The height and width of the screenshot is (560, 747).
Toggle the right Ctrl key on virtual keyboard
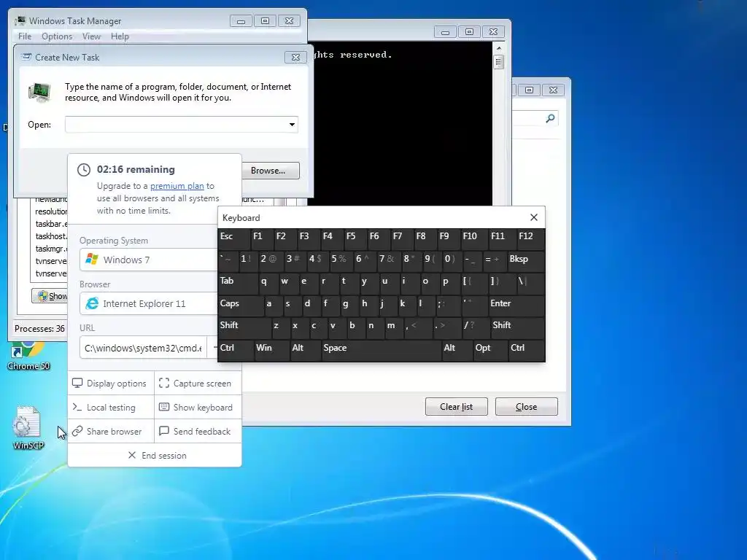click(527, 351)
